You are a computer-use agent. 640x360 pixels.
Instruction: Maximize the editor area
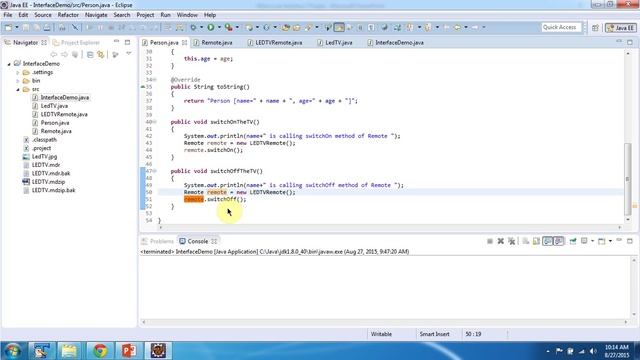pos(630,42)
